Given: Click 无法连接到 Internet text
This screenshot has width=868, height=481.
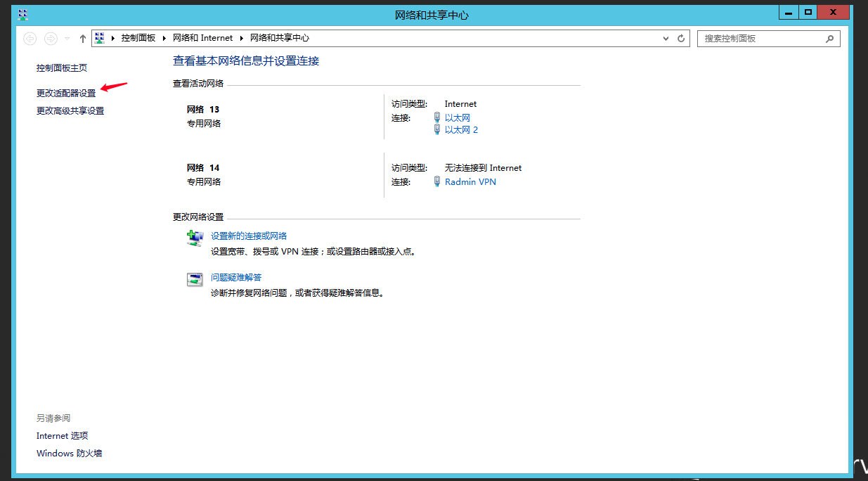Looking at the screenshot, I should (484, 167).
